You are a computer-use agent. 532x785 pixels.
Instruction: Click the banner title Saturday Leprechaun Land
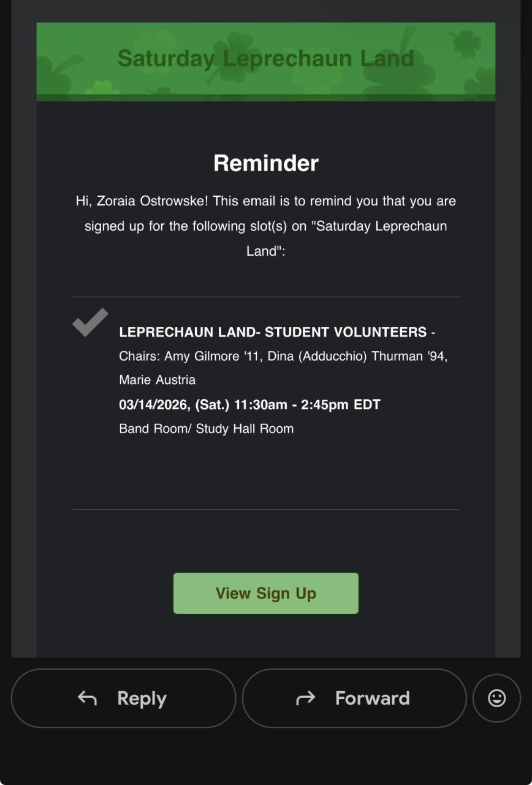coord(265,59)
